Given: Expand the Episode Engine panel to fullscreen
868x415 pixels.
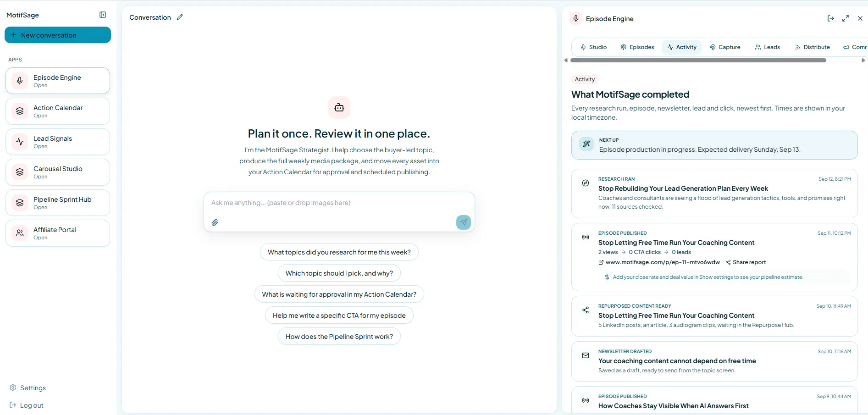Looking at the screenshot, I should tap(846, 18).
